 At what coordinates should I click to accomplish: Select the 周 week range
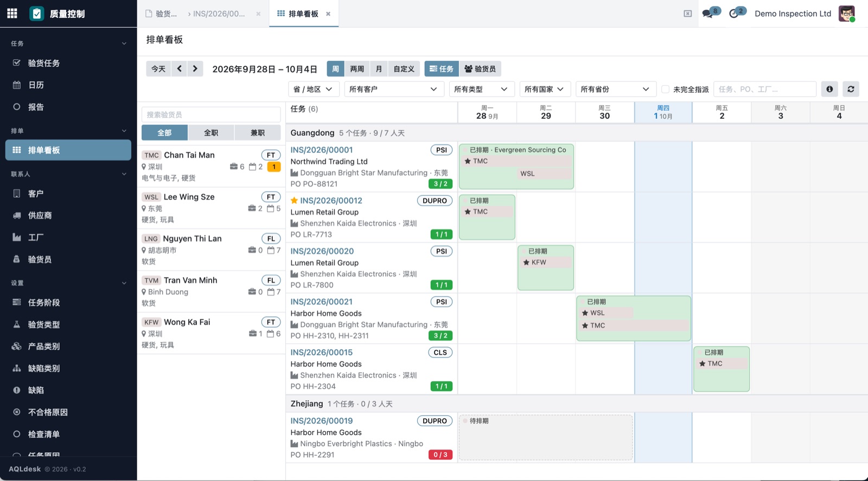tap(335, 69)
